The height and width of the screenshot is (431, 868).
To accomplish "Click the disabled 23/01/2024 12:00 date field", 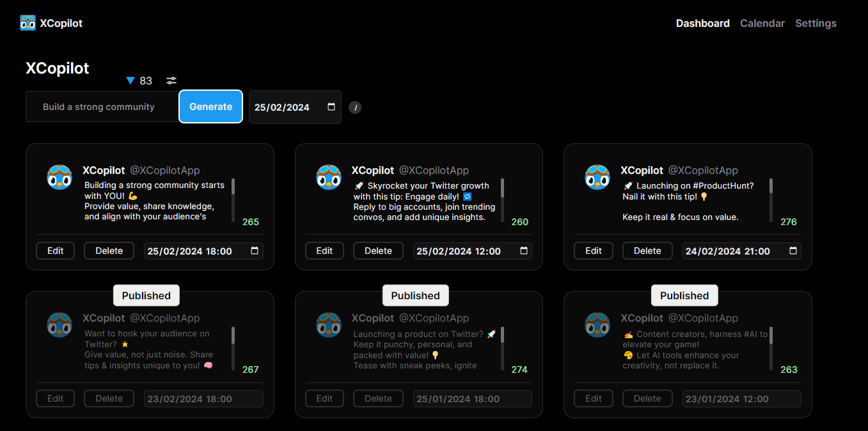I will click(741, 398).
